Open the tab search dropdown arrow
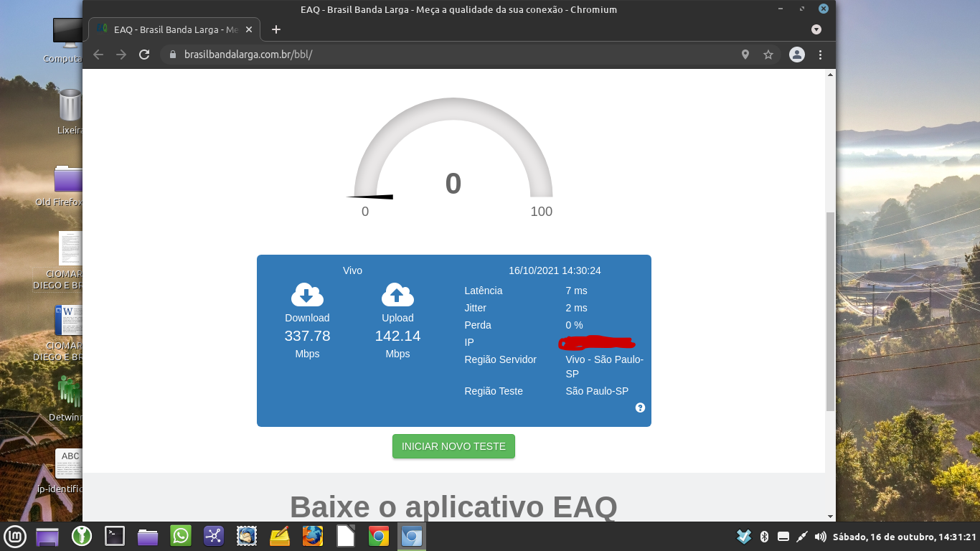 pos(816,29)
